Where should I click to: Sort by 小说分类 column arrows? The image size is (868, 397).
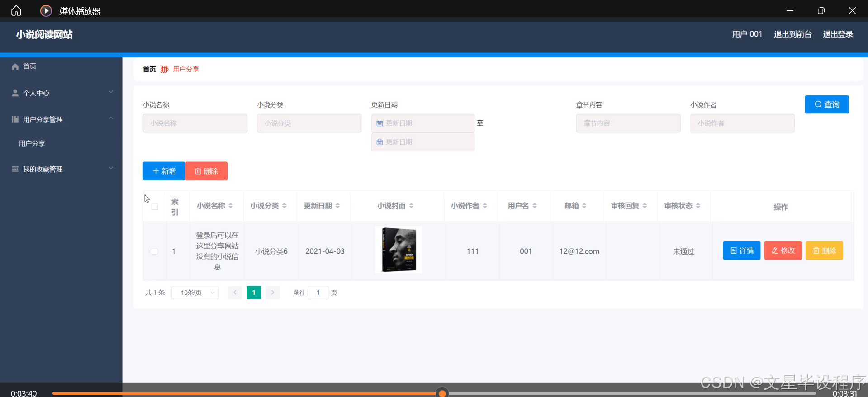[x=284, y=206]
